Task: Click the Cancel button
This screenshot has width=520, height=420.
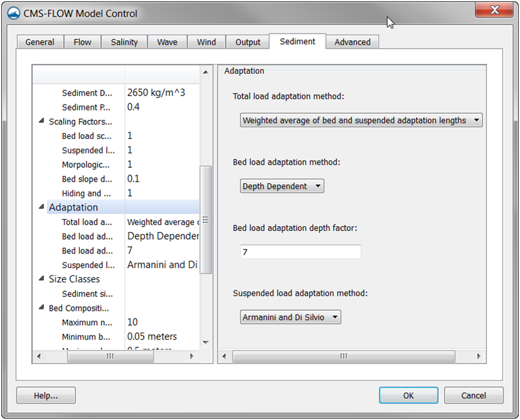Action: [474, 396]
